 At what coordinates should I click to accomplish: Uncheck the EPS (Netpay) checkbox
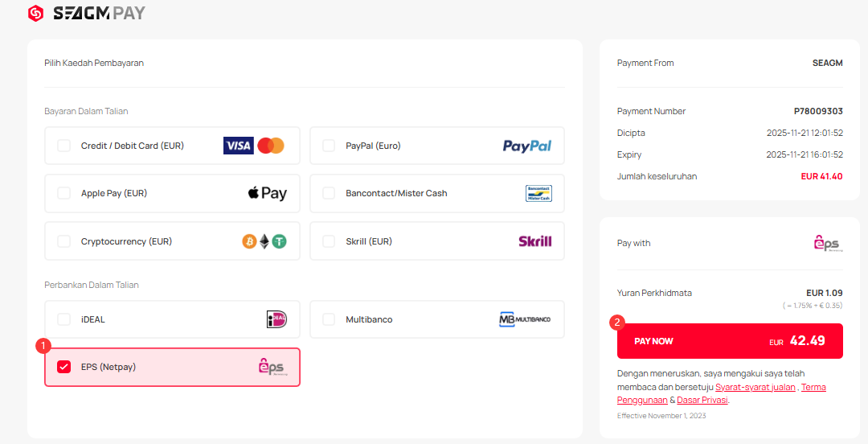click(63, 367)
